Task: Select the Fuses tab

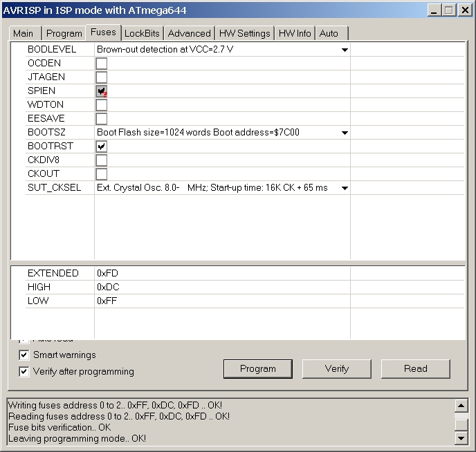Action: tap(103, 32)
